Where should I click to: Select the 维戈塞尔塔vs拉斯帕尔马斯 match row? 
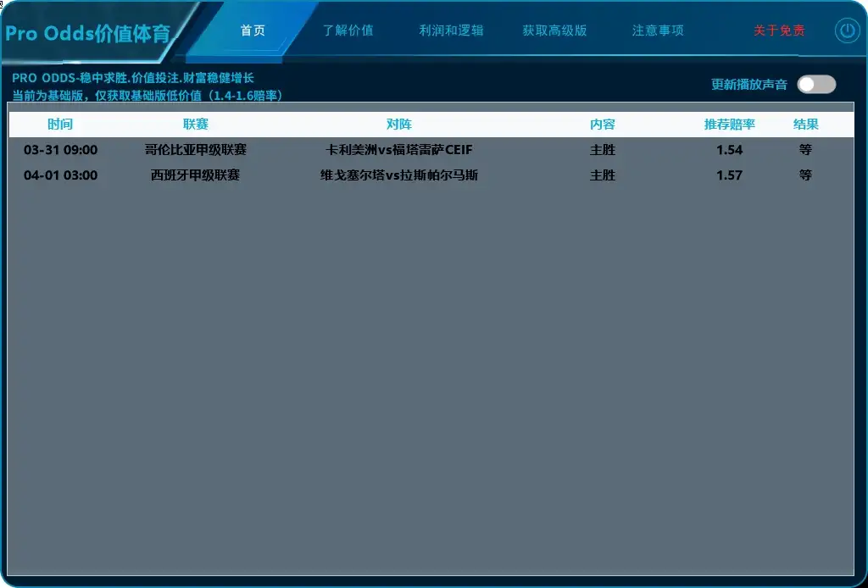coord(399,175)
